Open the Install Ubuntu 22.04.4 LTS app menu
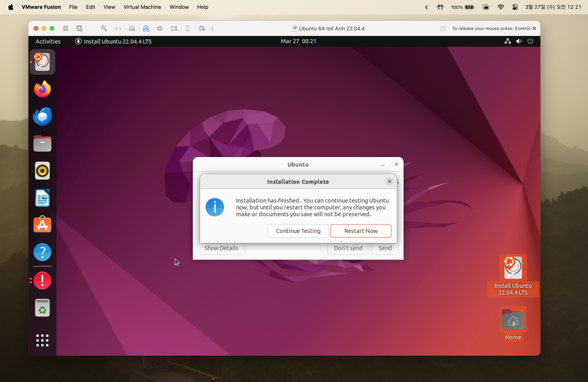Screen dimensions: 588x382 click(113, 41)
